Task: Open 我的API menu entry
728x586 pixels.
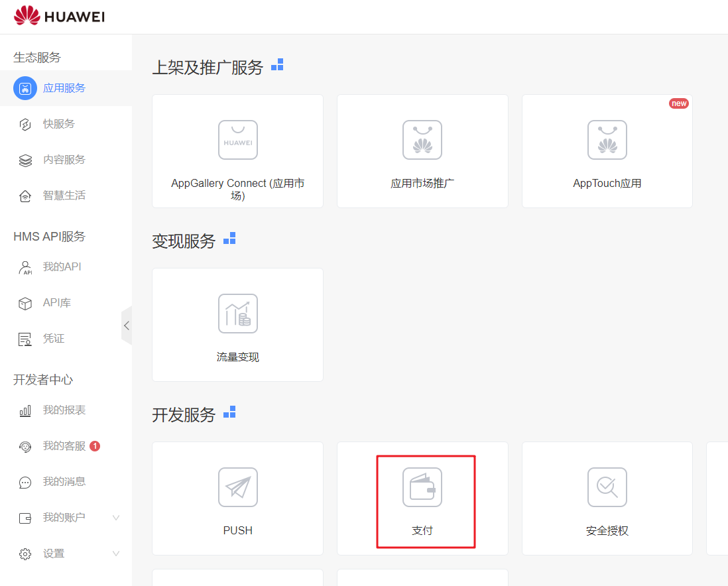Action: tap(62, 267)
